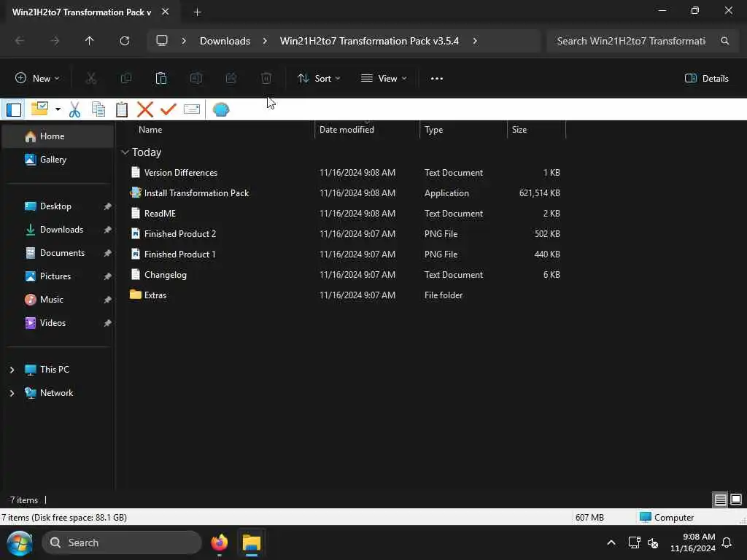Select the Win21H2to7 Transformation Pack tab
The height and width of the screenshot is (560, 747).
tap(82, 12)
